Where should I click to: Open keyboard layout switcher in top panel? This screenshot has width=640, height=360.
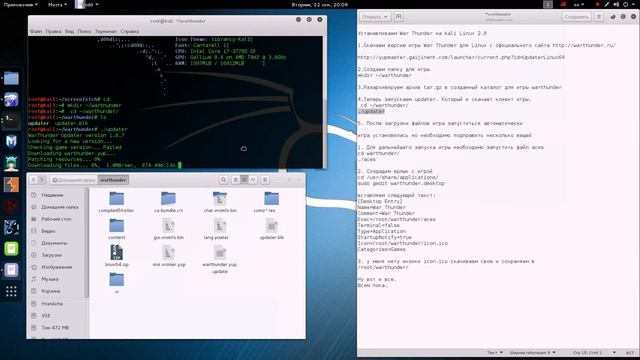click(579, 4)
